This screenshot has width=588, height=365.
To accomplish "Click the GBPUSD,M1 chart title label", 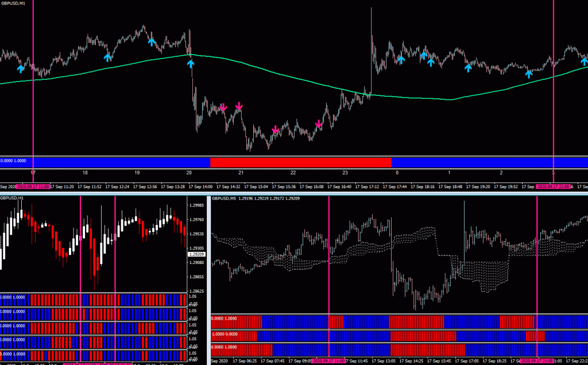I will pos(13,3).
